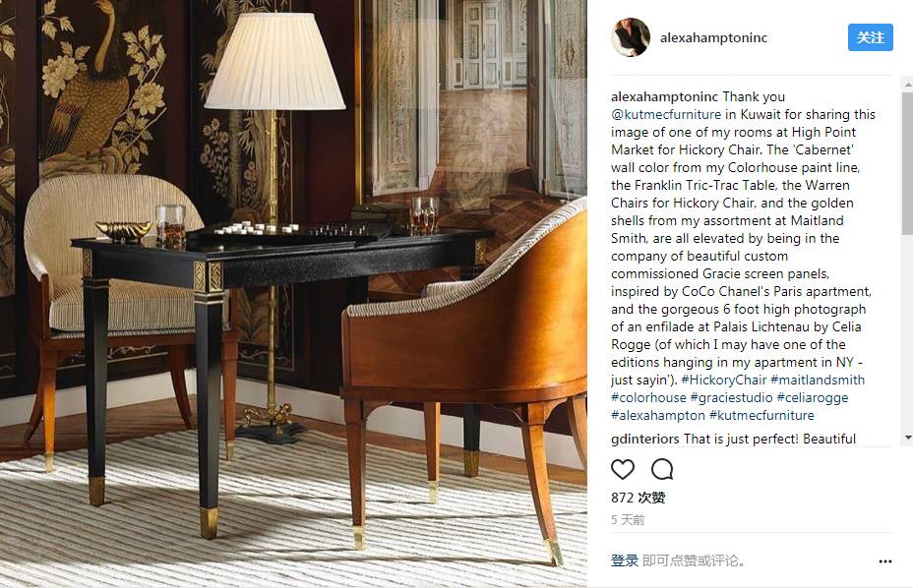Open the three-dots more options menu
Screen dimensions: 913x588
point(885,561)
